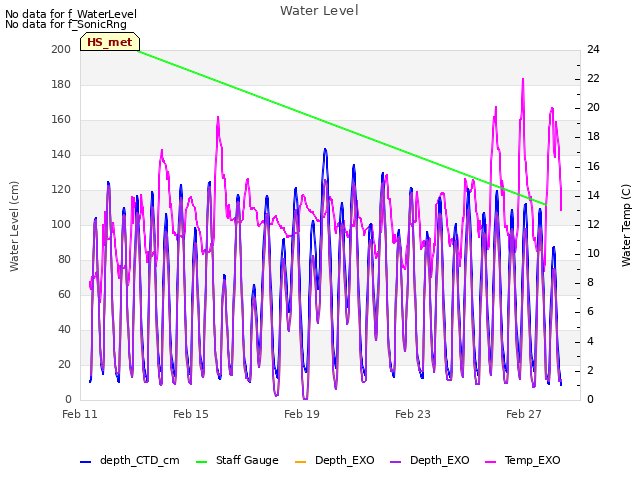
Task: Click the Water Level chart title
Action: pyautogui.click(x=319, y=11)
